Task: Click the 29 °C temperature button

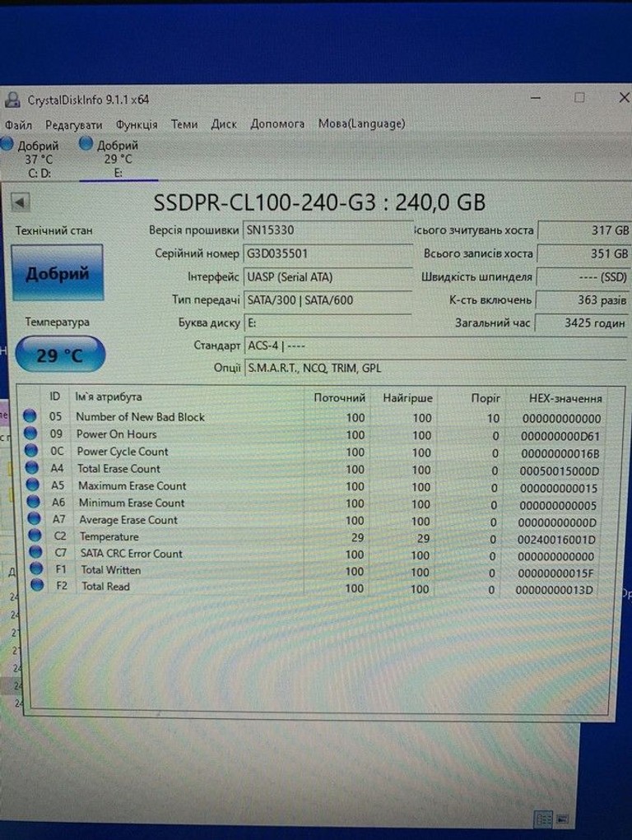Action: tap(60, 355)
